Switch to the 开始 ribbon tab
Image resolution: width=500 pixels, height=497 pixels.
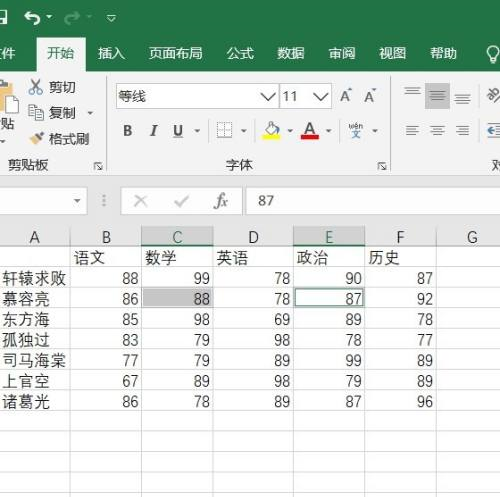[x=61, y=53]
